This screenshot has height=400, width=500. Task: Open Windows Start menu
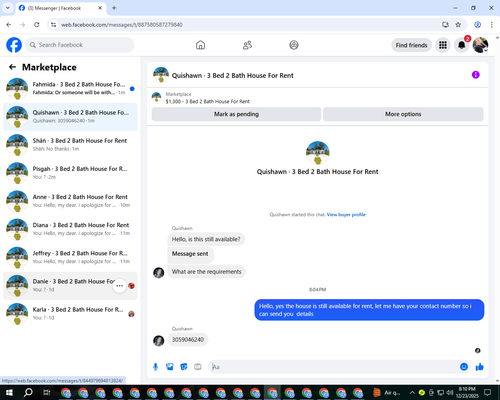(x=9, y=392)
